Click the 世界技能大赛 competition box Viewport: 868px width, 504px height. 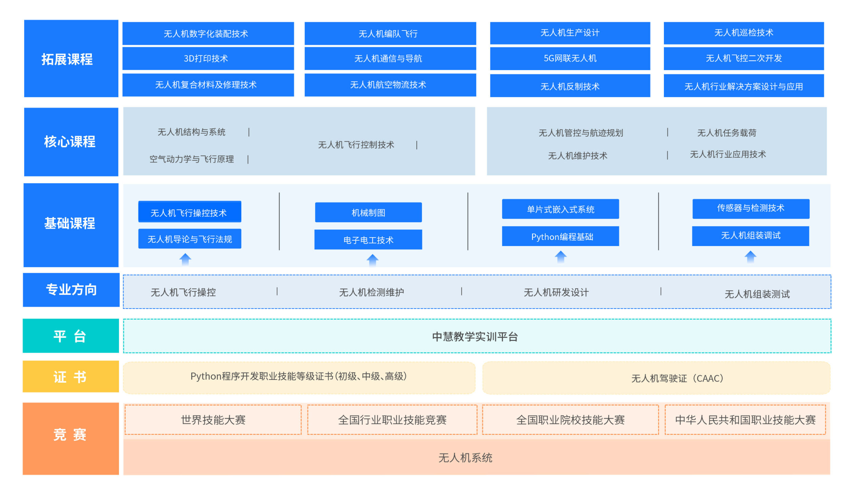coord(213,420)
